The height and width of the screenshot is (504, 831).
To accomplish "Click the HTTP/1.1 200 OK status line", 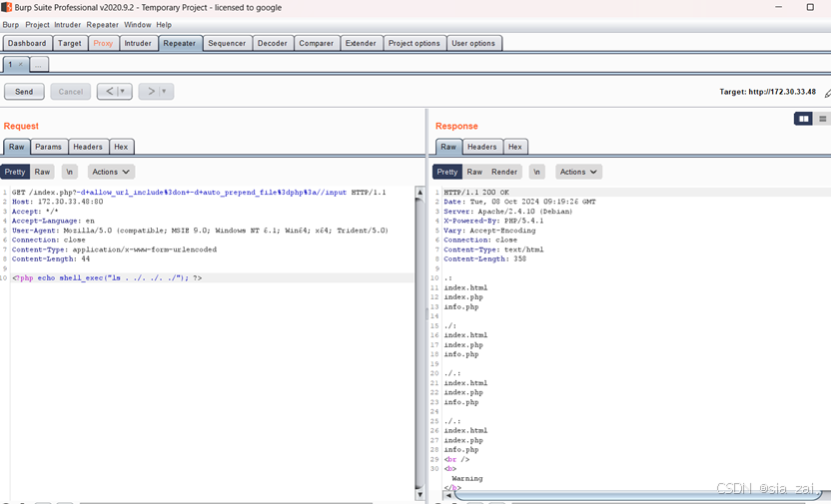I will (x=476, y=193).
